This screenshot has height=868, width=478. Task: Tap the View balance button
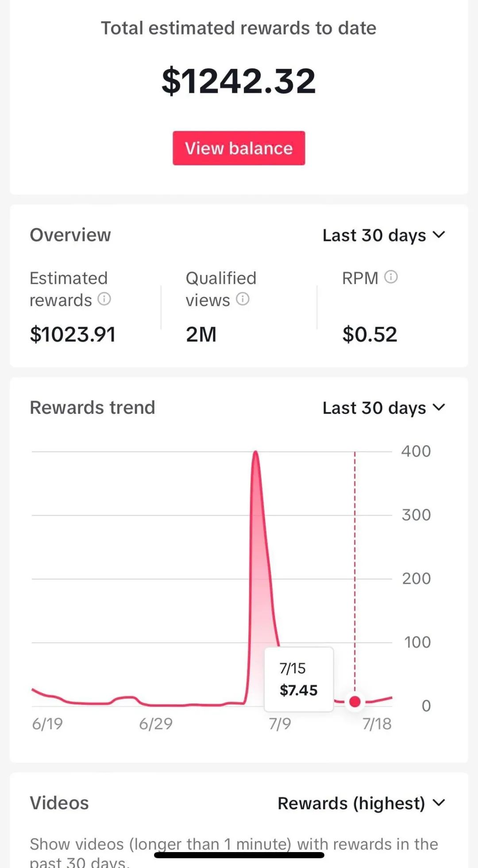tap(239, 148)
